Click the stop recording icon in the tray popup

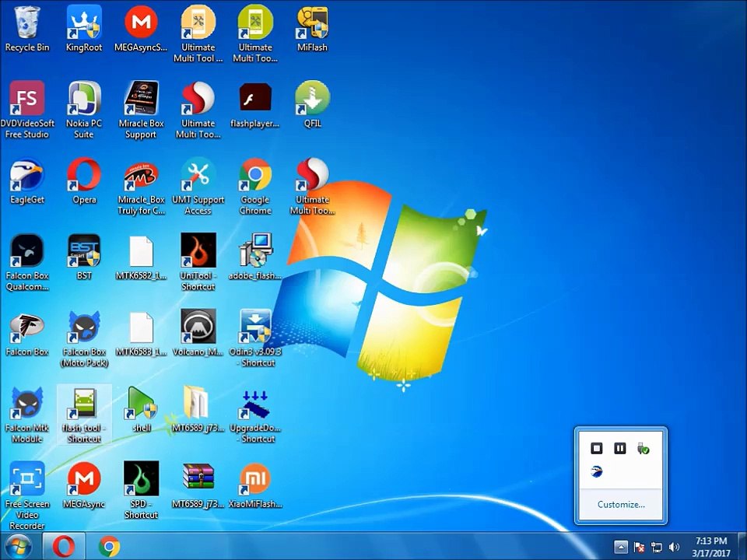(x=597, y=448)
